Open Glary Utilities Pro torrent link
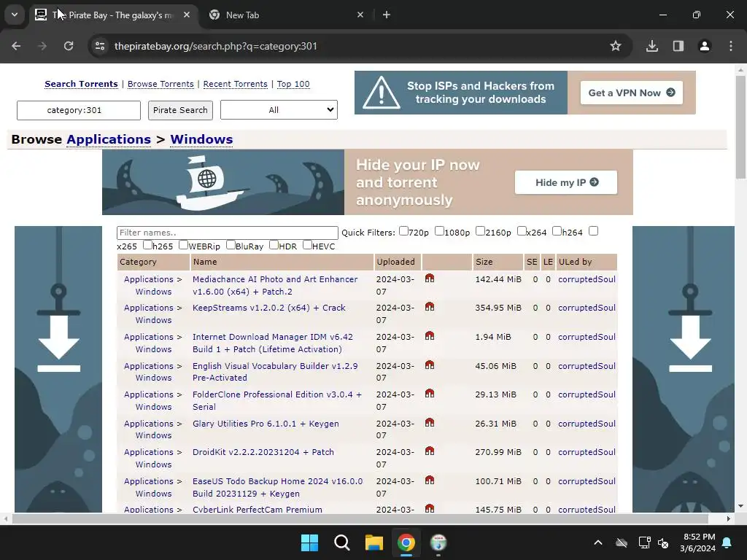747x560 pixels. pos(266,424)
